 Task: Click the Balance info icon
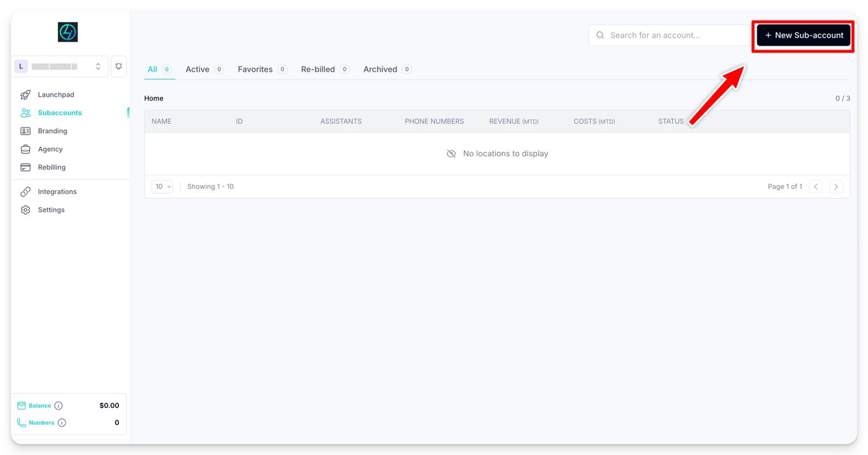coord(58,405)
